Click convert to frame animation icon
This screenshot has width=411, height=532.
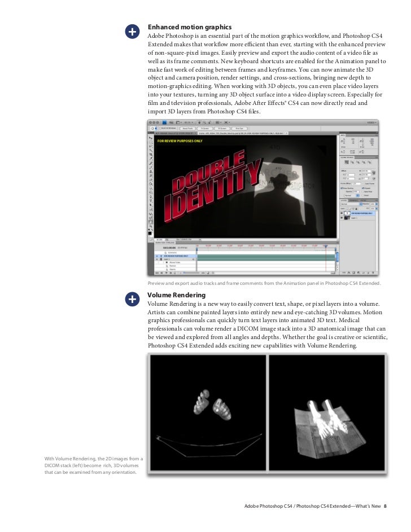[x=333, y=273]
